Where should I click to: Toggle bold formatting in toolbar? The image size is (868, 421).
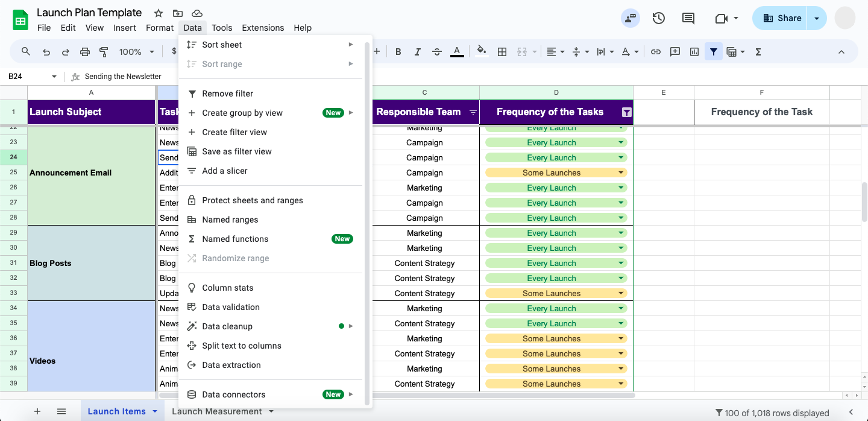[398, 52]
